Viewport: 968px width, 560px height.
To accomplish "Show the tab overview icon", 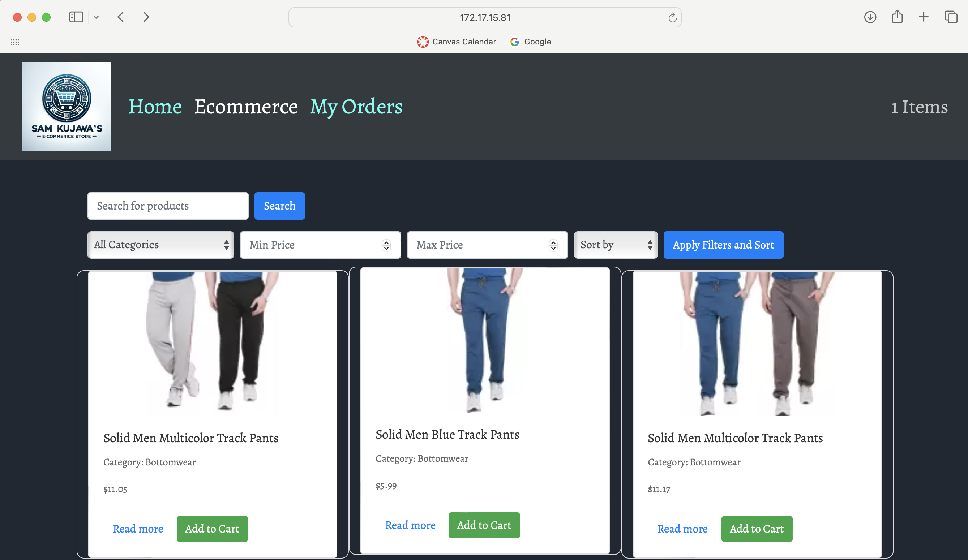I will (x=951, y=17).
